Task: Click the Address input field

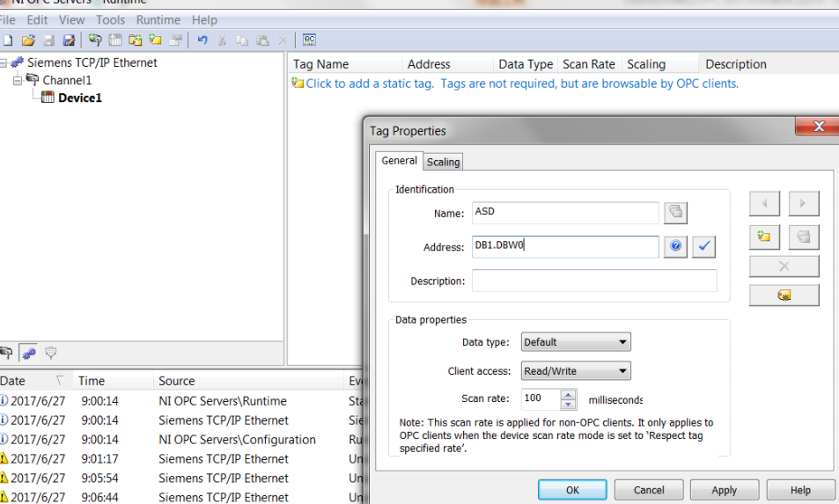Action: [565, 246]
